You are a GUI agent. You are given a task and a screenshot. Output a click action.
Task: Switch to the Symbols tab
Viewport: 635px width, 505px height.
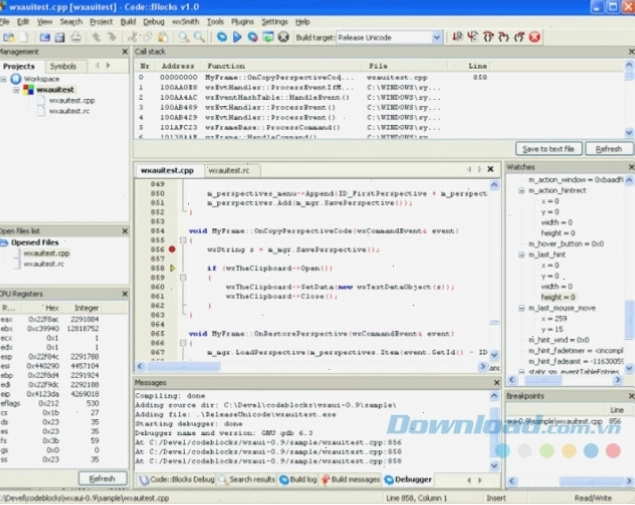point(63,66)
